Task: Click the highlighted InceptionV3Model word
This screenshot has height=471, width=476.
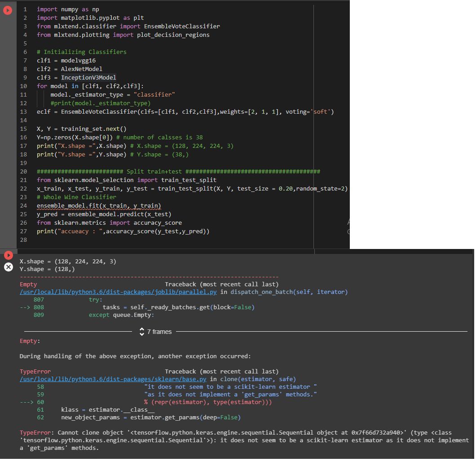Action: point(88,77)
